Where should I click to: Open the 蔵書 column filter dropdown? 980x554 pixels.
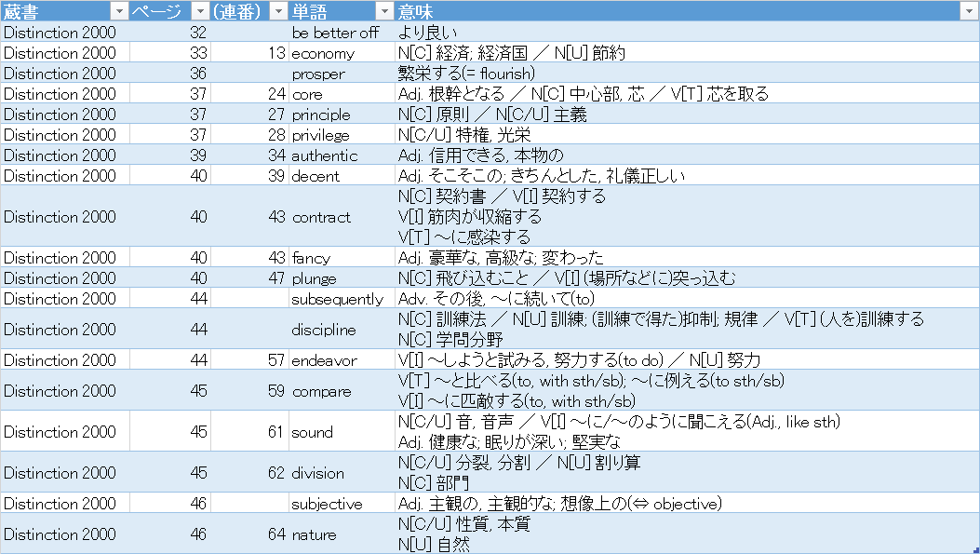118,11
